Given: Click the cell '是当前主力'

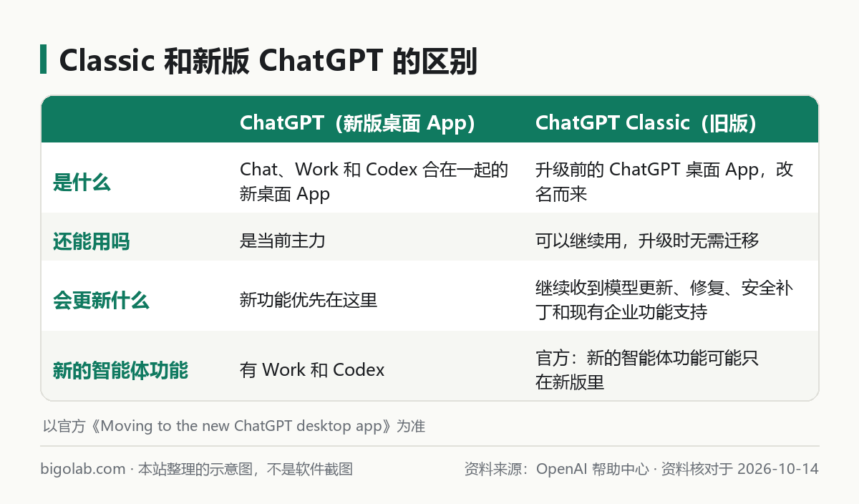Looking at the screenshot, I should [283, 241].
